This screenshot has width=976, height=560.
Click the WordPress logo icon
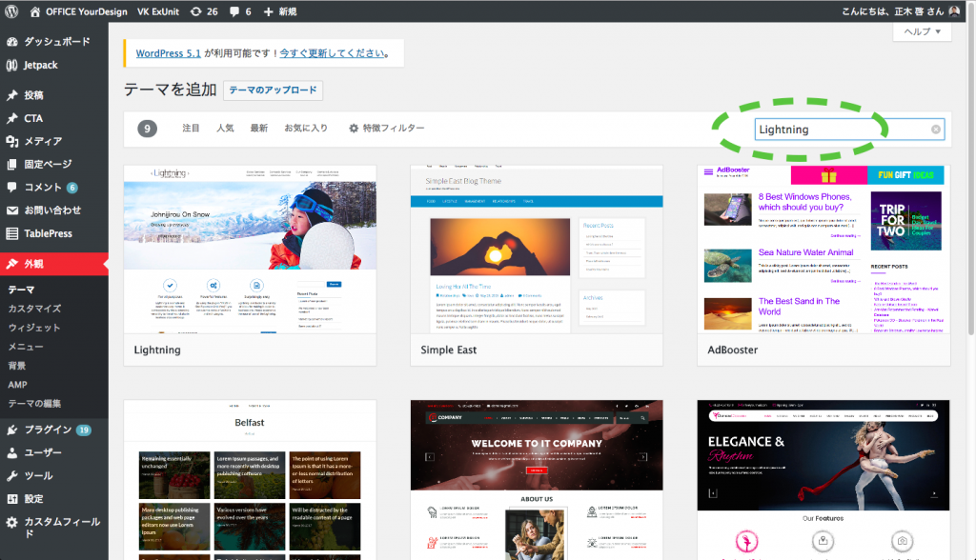(x=11, y=11)
